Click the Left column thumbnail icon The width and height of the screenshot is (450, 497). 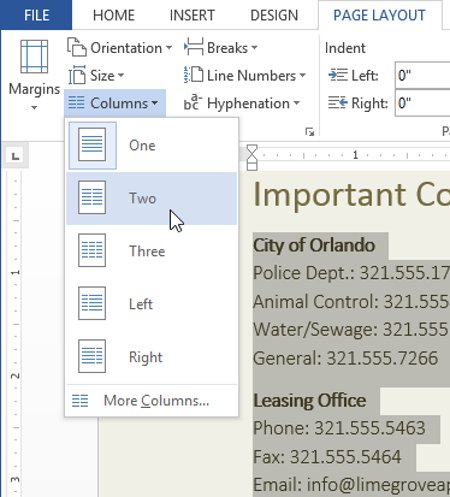pyautogui.click(x=92, y=303)
